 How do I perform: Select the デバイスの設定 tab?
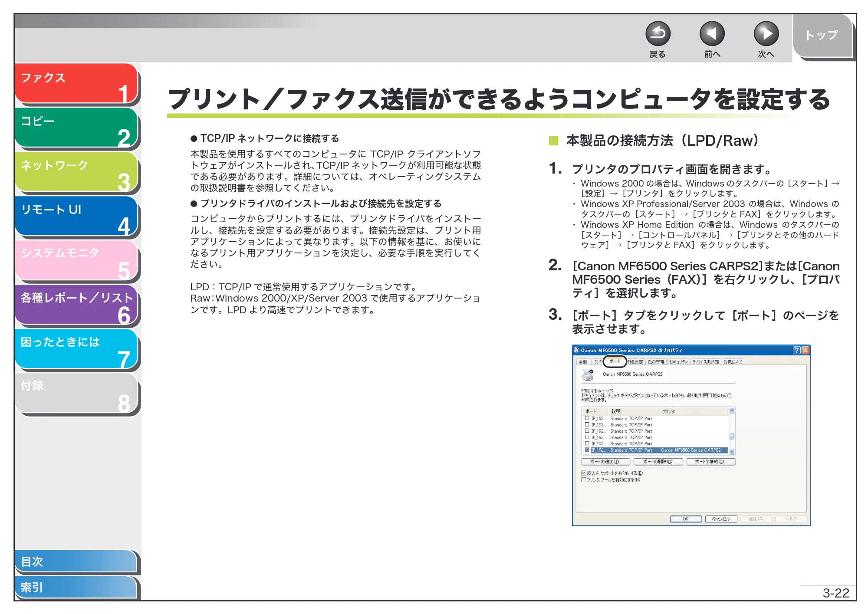click(705, 362)
